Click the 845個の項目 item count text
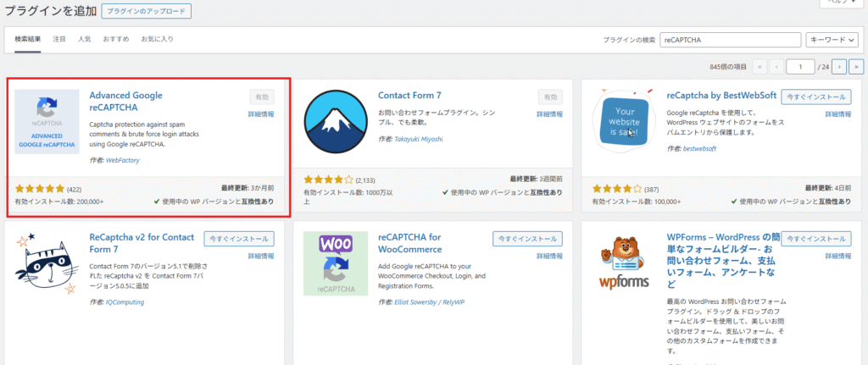The height and width of the screenshot is (365, 868). pos(728,67)
